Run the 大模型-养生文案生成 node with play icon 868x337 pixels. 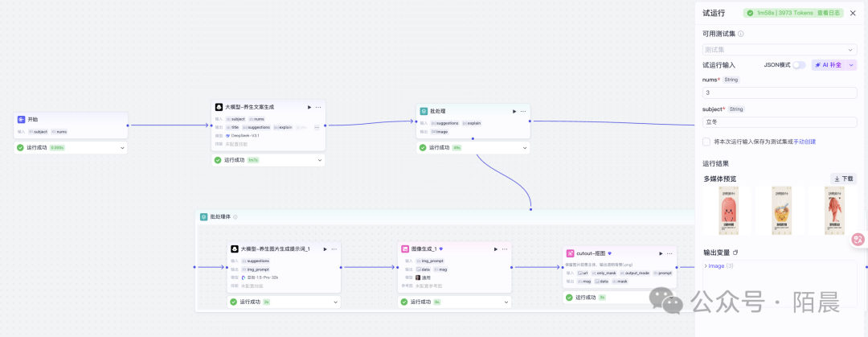pyautogui.click(x=309, y=107)
